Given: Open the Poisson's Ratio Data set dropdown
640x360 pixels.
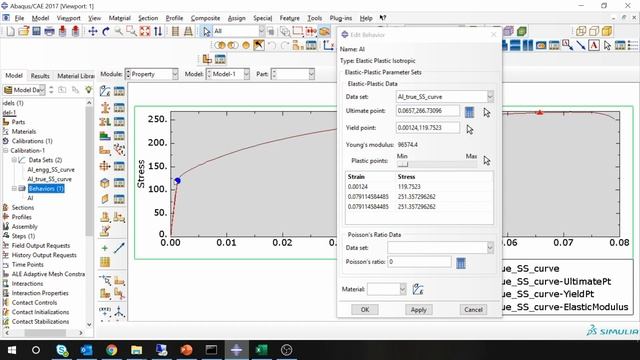Looking at the screenshot, I should tap(440, 247).
